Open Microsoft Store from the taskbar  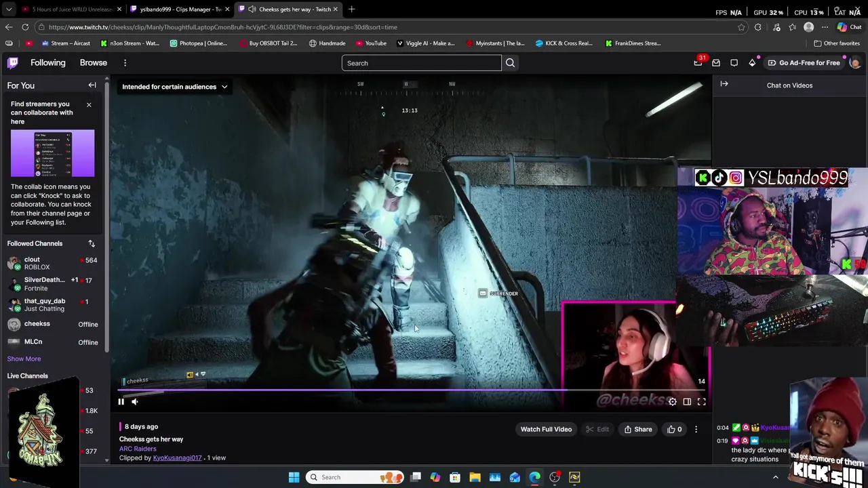[455, 477]
